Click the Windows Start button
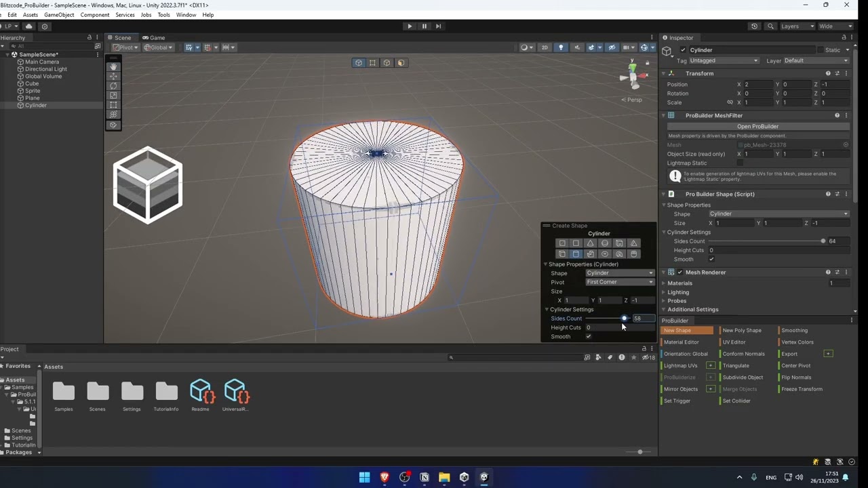Viewport: 868px width, 488px height. coord(365,477)
